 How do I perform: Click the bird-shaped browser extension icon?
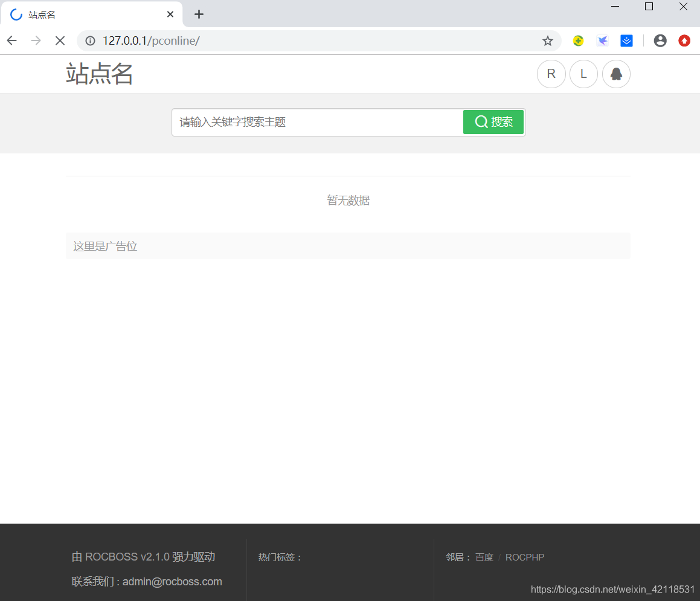602,40
